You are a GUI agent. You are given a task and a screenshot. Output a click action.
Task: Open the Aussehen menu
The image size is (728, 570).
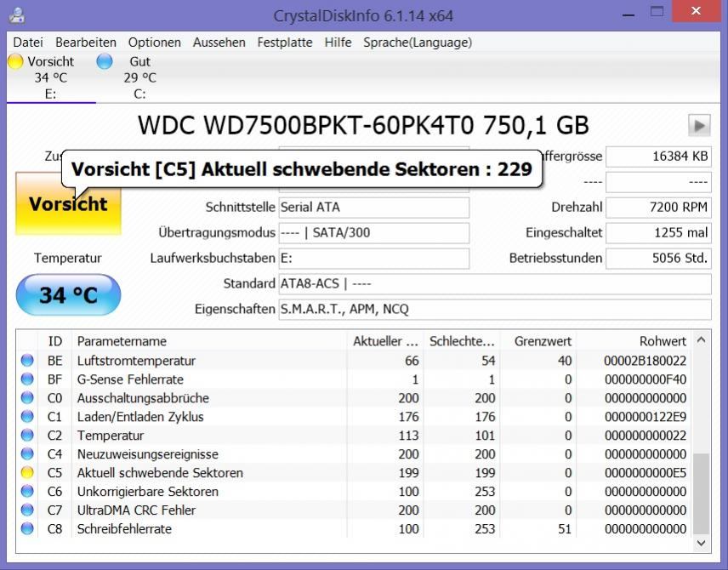[x=219, y=43]
